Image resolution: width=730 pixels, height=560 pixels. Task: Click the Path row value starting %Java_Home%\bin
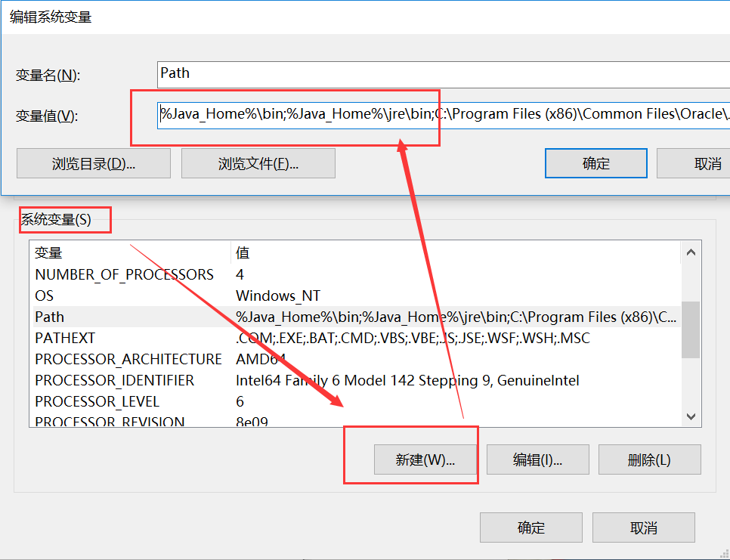[x=456, y=317]
